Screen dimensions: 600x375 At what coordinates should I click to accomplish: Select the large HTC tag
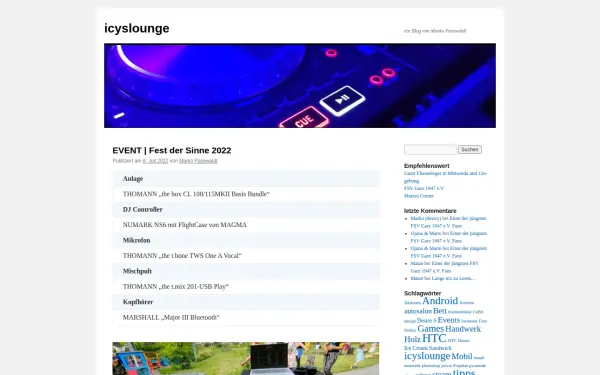click(x=434, y=338)
